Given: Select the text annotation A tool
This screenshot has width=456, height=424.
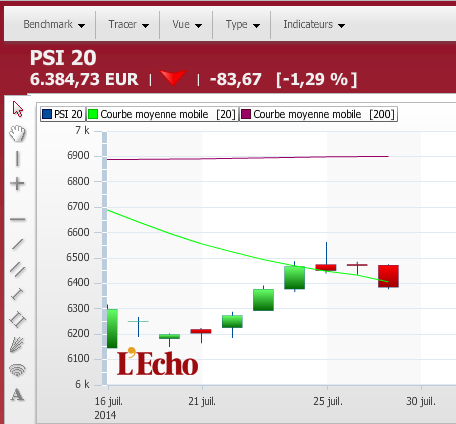Looking at the screenshot, I should click(17, 395).
